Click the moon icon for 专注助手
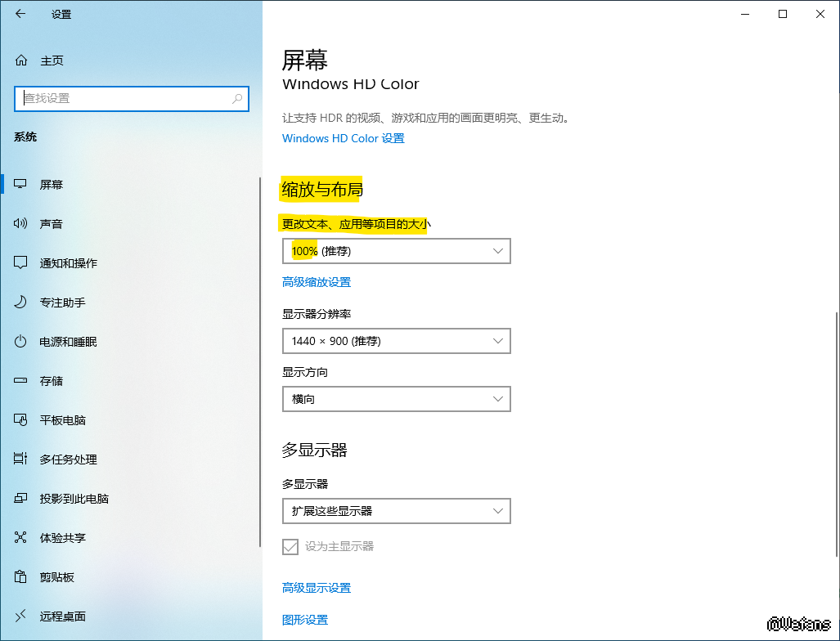840x641 pixels. pos(20,302)
